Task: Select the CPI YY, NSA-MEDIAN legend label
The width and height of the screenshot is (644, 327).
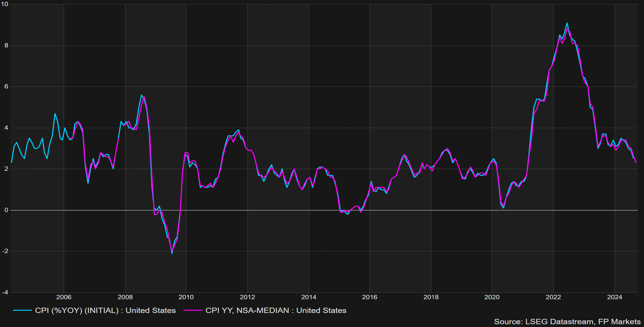Action: (x=276, y=310)
